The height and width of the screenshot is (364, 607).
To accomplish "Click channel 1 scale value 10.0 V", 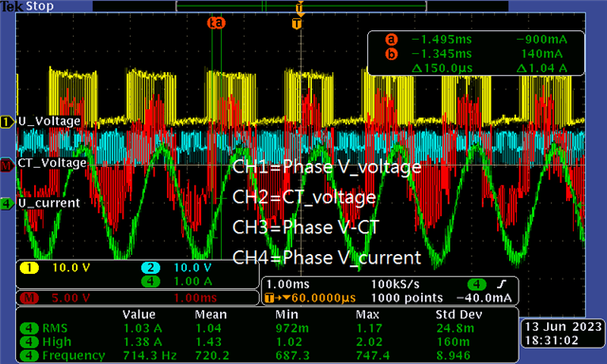I will click(x=71, y=267).
